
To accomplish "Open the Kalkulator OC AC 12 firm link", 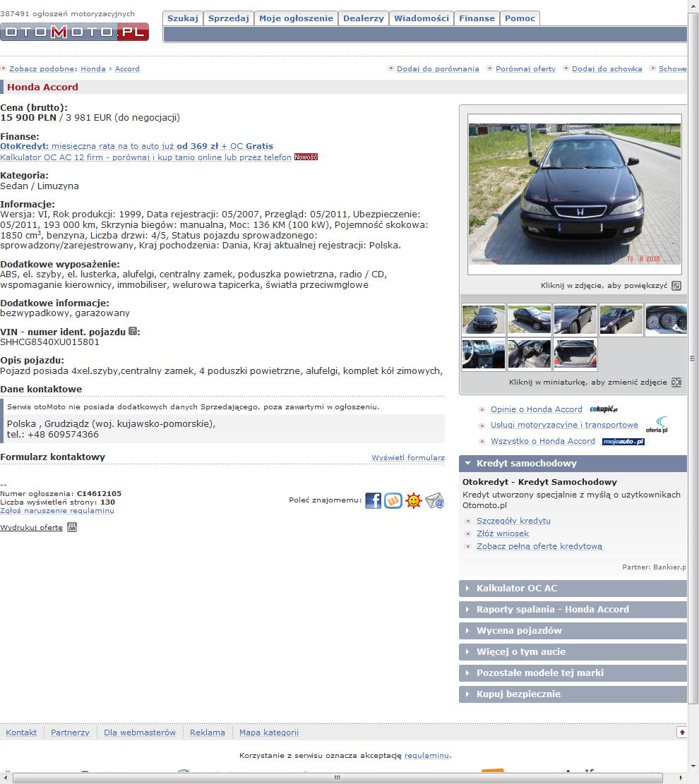I will click(145, 157).
